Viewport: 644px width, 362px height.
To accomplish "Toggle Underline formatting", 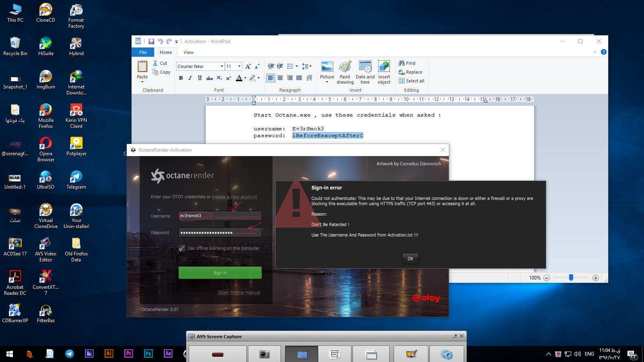I will 200,78.
